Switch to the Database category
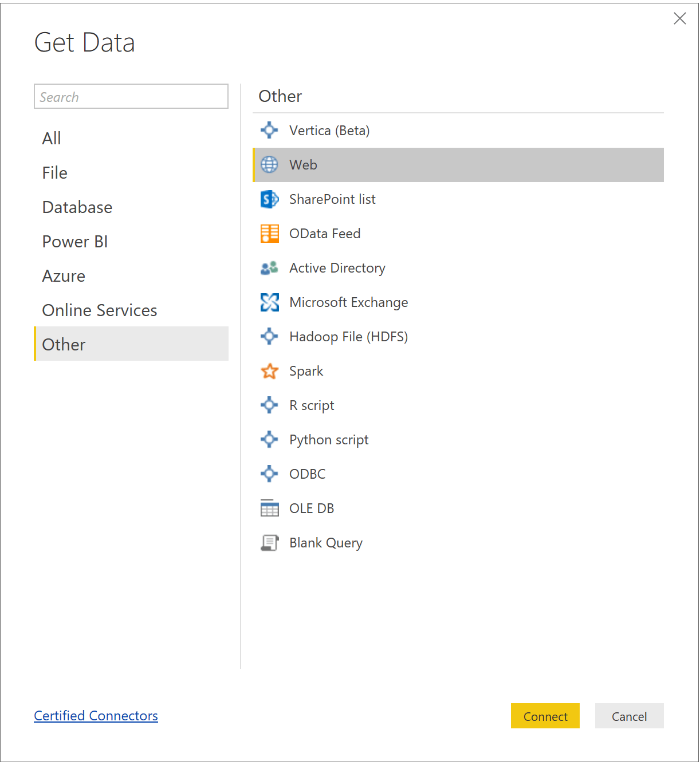 tap(77, 207)
